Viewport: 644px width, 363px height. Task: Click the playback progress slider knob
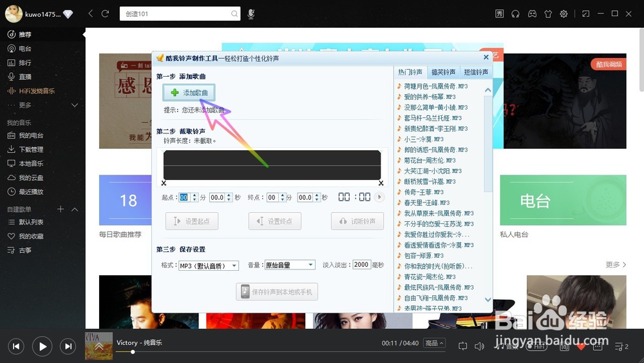[x=133, y=352]
